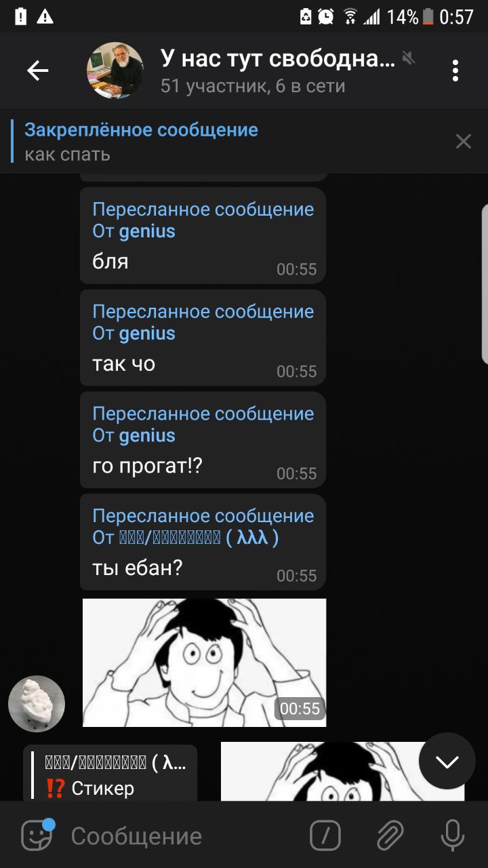The width and height of the screenshot is (488, 868).
Task: Tap the group title "У нас тут свободна..."
Action: coord(278,58)
